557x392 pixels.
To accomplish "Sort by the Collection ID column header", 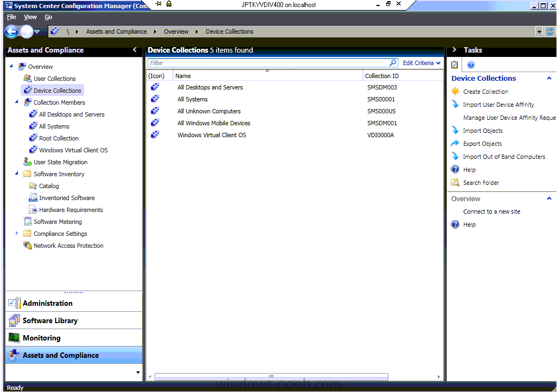I will click(x=403, y=75).
